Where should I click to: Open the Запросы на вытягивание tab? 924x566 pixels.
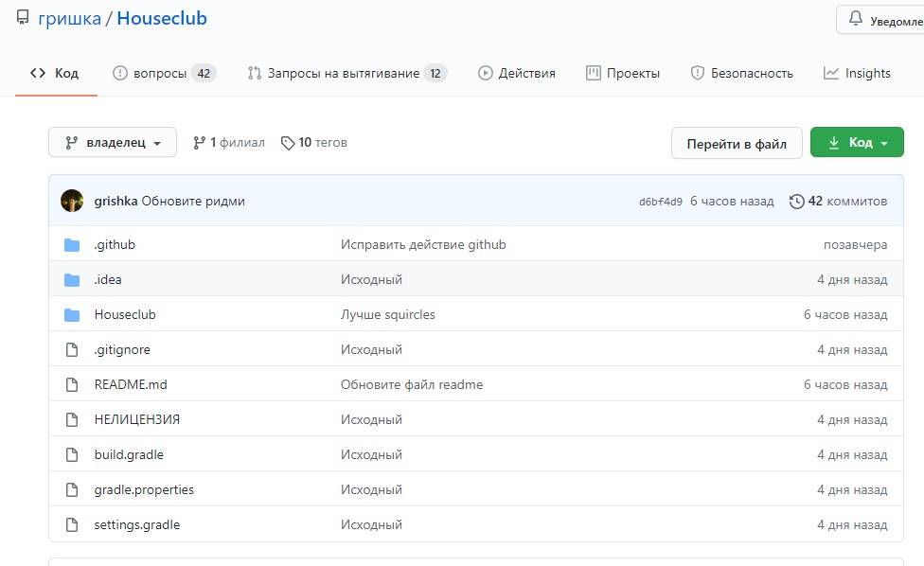point(346,73)
